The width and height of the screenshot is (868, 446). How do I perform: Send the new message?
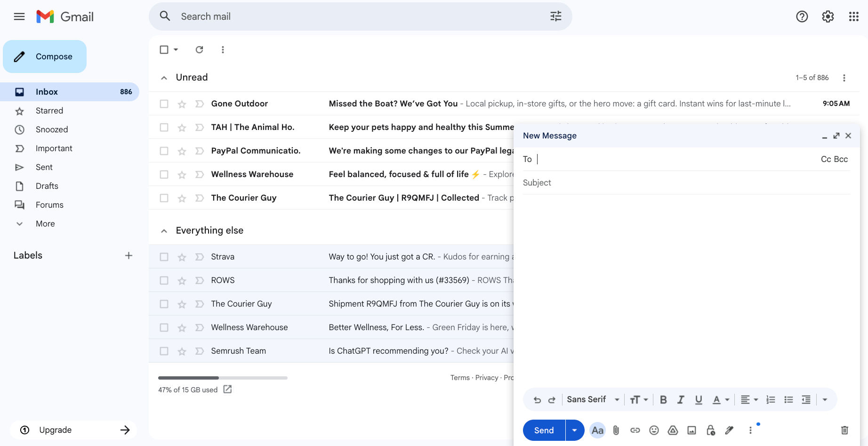click(544, 430)
